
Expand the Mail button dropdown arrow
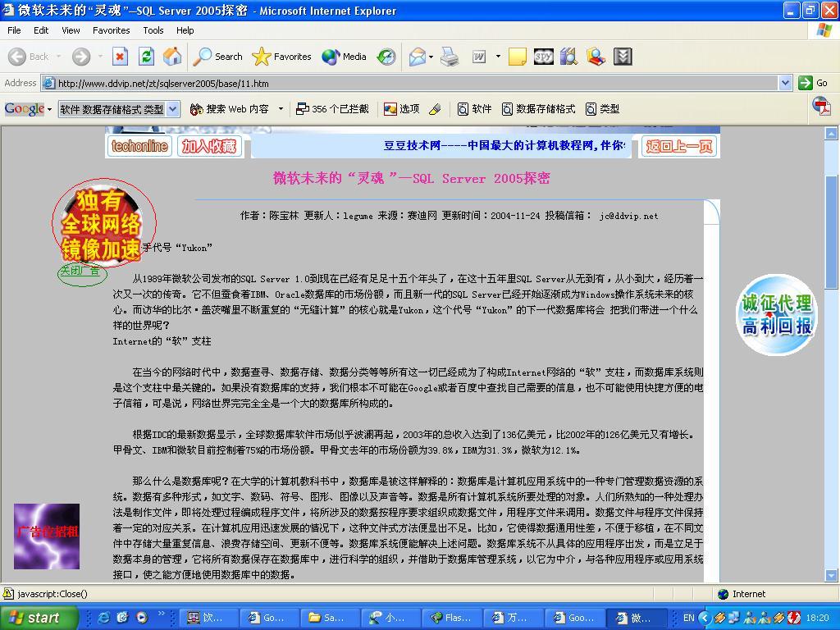[431, 57]
